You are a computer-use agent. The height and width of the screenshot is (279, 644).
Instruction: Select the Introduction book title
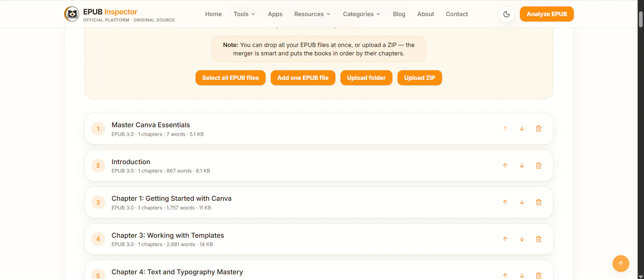(x=131, y=162)
